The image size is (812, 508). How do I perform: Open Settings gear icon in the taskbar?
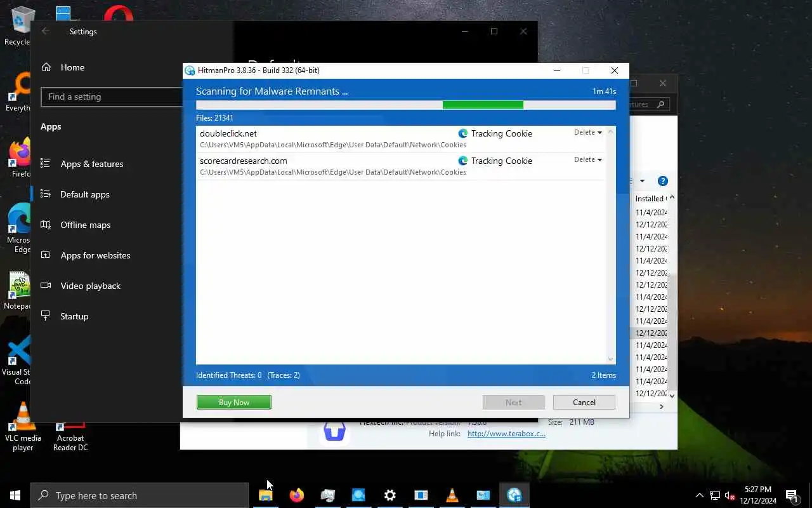pos(390,495)
